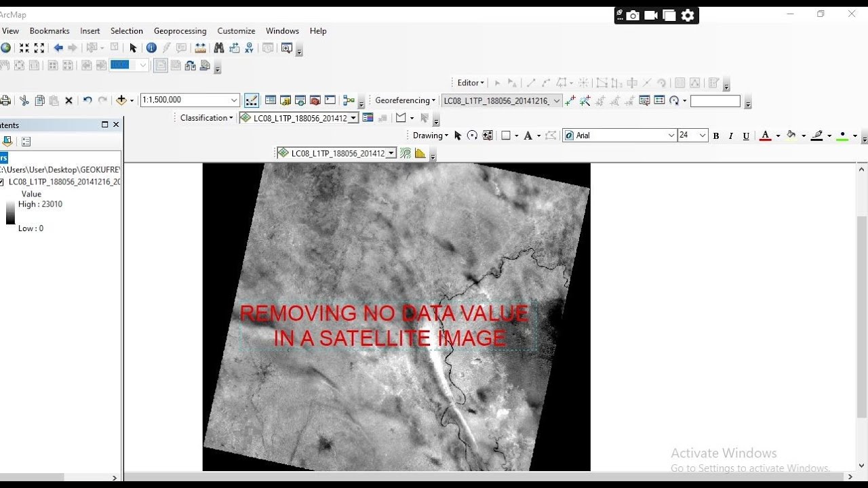868x488 pixels.
Task: Open the Editor toolbar toggle icon
Action: pos(252,100)
